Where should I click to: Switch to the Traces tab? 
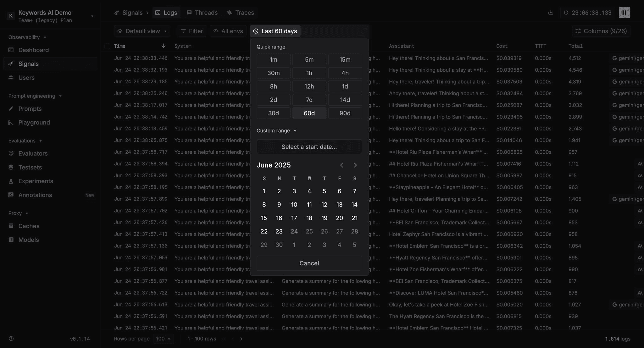[240, 13]
